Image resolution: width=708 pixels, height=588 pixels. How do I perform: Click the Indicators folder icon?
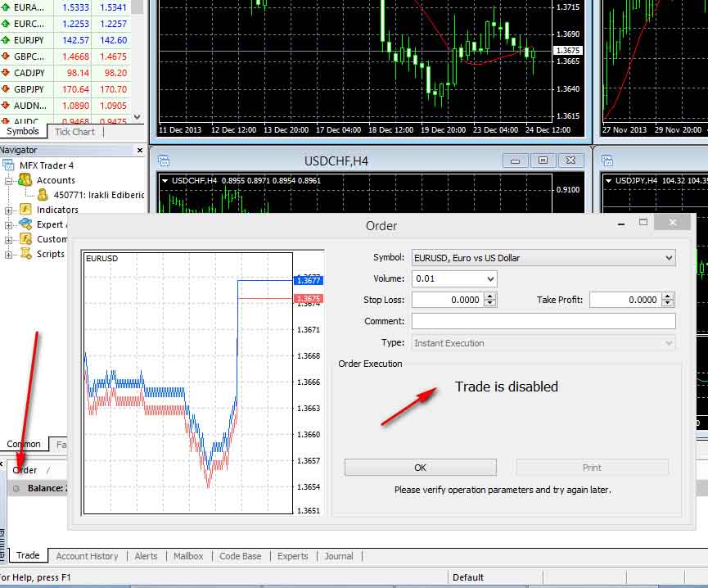coord(25,210)
